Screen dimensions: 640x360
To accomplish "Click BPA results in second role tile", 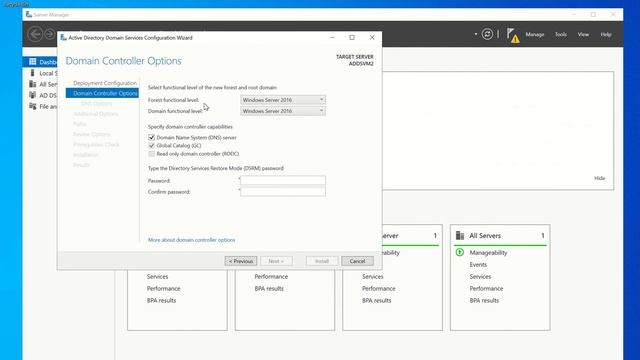I will pyautogui.click(x=269, y=289).
